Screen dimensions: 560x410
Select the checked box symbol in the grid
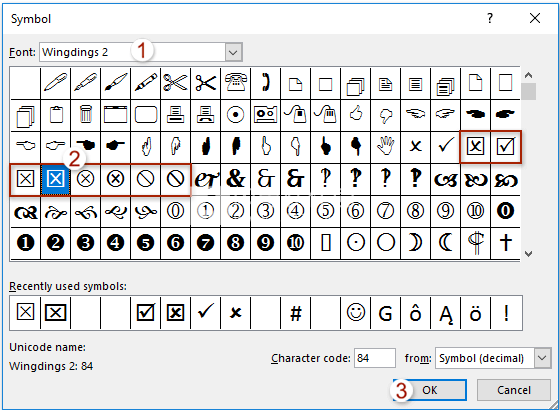[x=506, y=146]
